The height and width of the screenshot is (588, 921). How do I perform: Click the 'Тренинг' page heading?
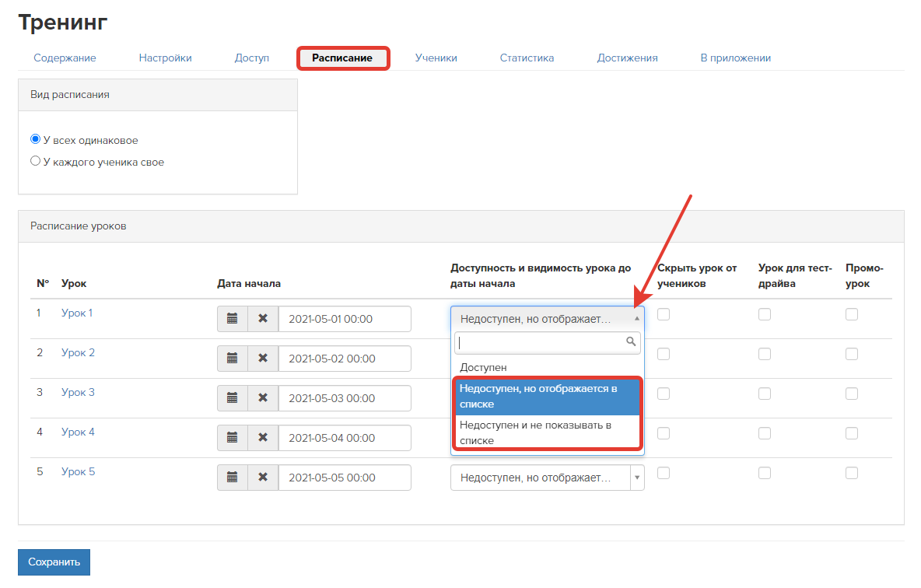(x=63, y=23)
